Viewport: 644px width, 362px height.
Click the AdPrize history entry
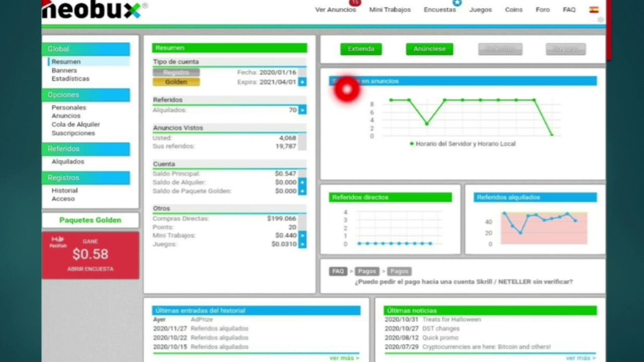pyautogui.click(x=201, y=319)
